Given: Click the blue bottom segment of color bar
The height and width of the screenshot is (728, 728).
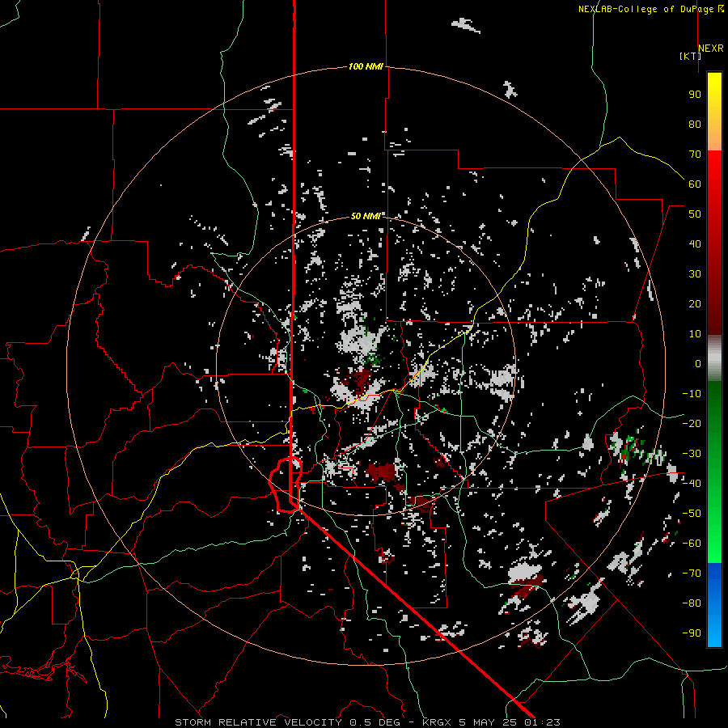Looking at the screenshot, I should [x=714, y=605].
